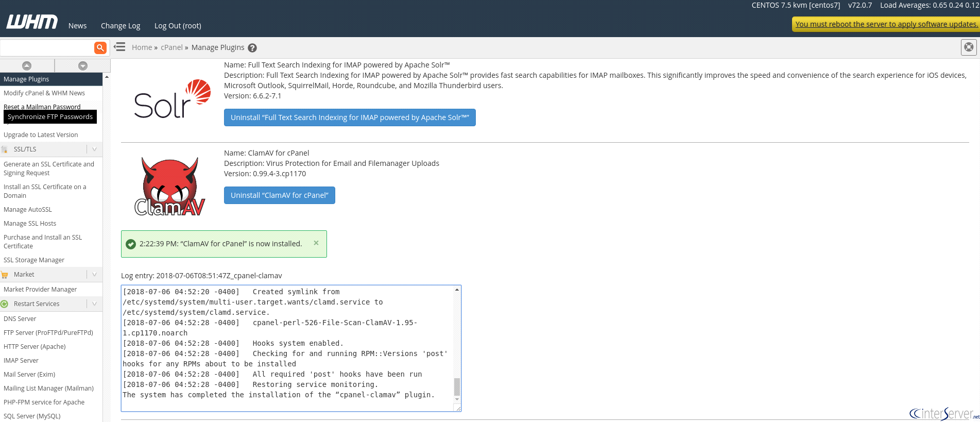Open the News menu item

77,26
